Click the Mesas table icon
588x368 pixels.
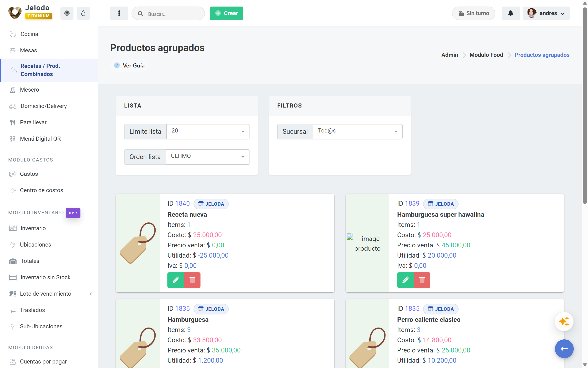click(x=13, y=50)
